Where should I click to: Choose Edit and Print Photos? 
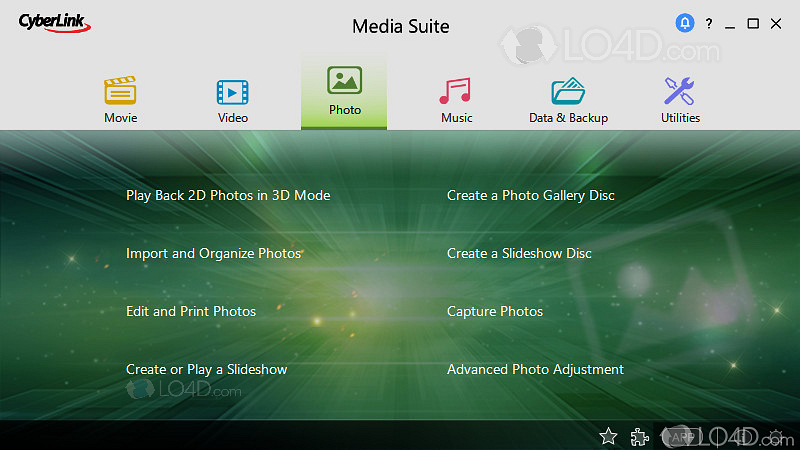click(191, 311)
